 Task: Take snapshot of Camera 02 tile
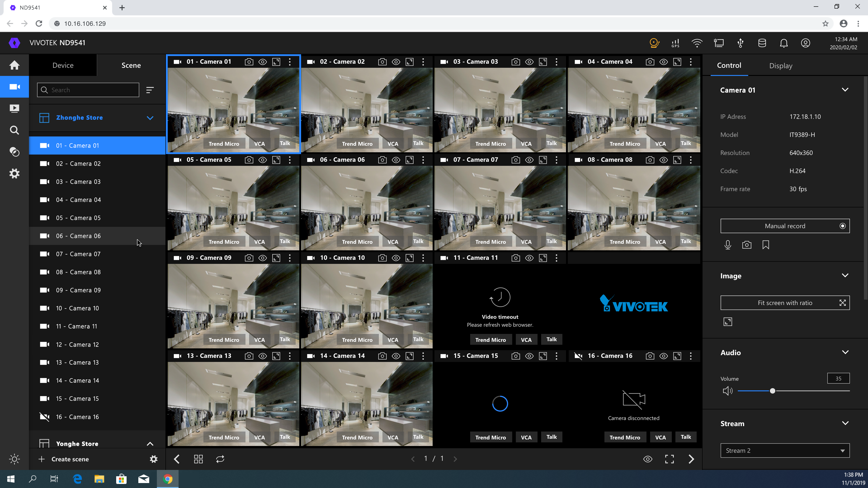pos(382,62)
